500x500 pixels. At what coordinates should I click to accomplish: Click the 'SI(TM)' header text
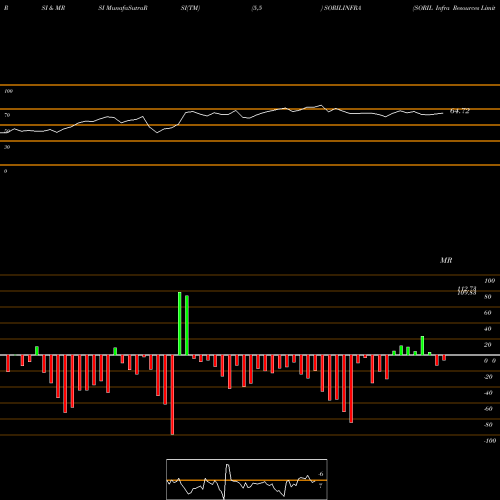pyautogui.click(x=190, y=8)
